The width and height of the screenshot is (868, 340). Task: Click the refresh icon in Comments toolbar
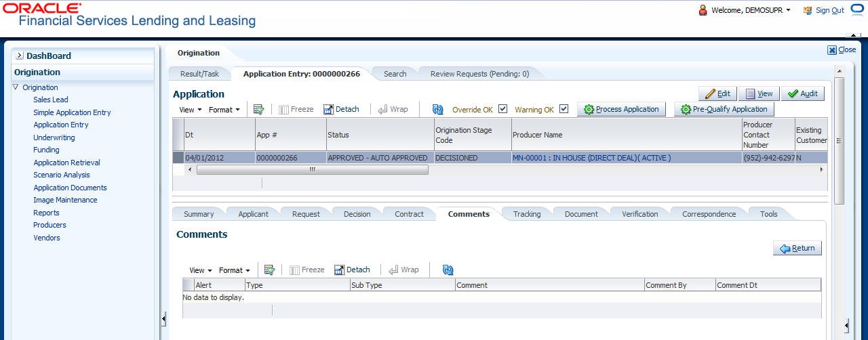[448, 270]
